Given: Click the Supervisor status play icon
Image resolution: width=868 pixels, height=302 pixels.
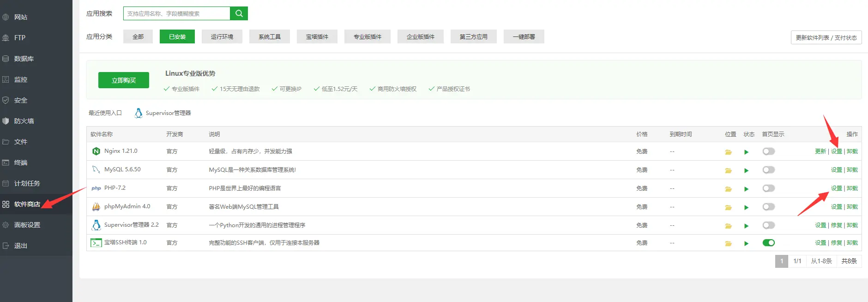Looking at the screenshot, I should tap(746, 226).
